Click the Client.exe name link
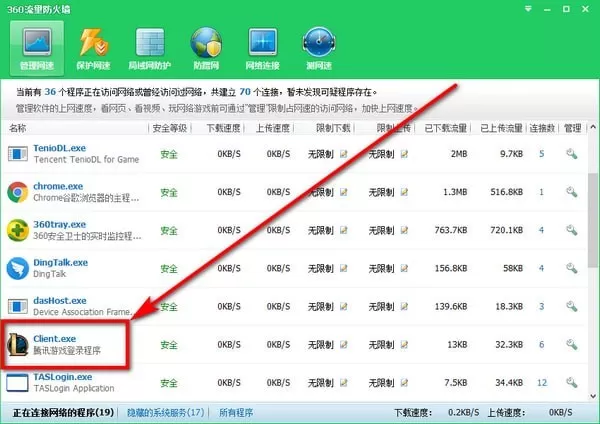600x424 pixels. pyautogui.click(x=54, y=339)
